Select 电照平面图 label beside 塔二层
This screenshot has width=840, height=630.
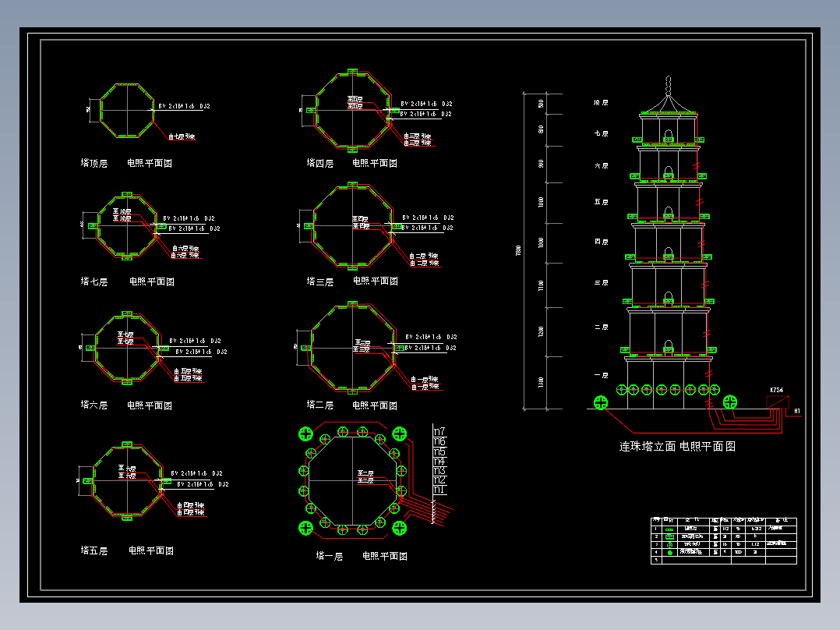tap(375, 405)
